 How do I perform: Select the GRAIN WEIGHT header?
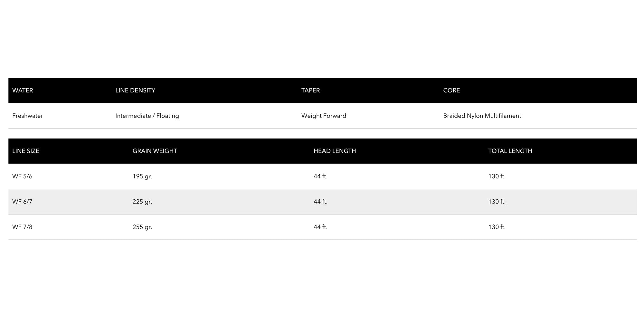[155, 151]
